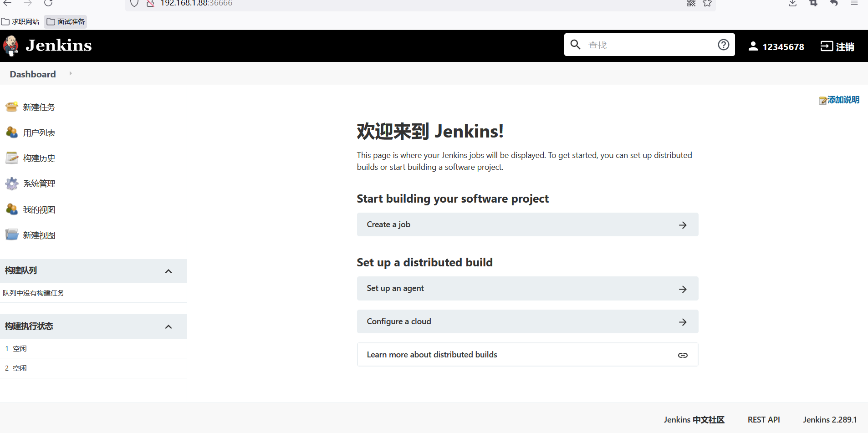Image resolution: width=868 pixels, height=433 pixels.
Task: Click the 构建历史 notepad icon
Action: pos(12,158)
